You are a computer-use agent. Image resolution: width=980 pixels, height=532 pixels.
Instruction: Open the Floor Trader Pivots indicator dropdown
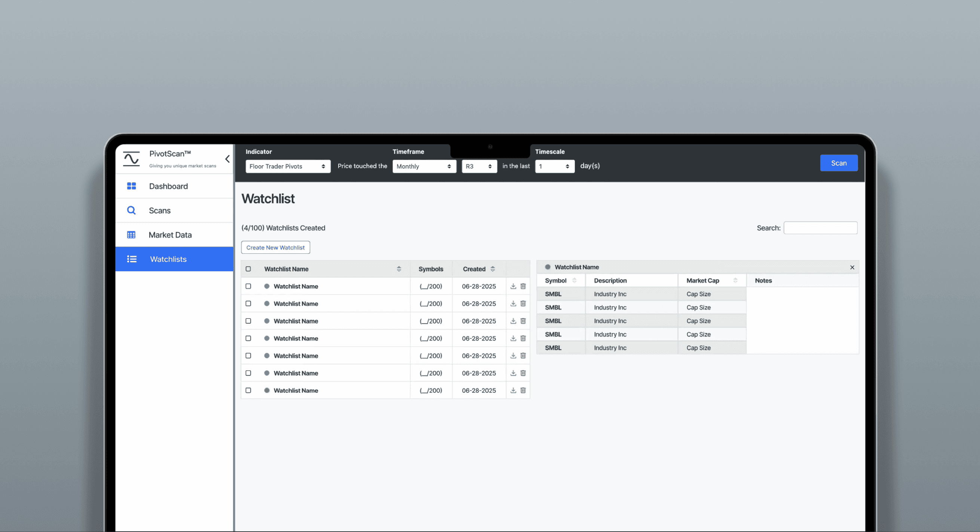click(288, 166)
